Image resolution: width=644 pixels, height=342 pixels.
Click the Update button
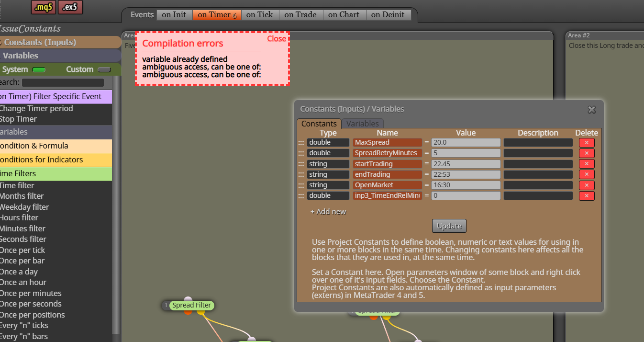coord(449,226)
